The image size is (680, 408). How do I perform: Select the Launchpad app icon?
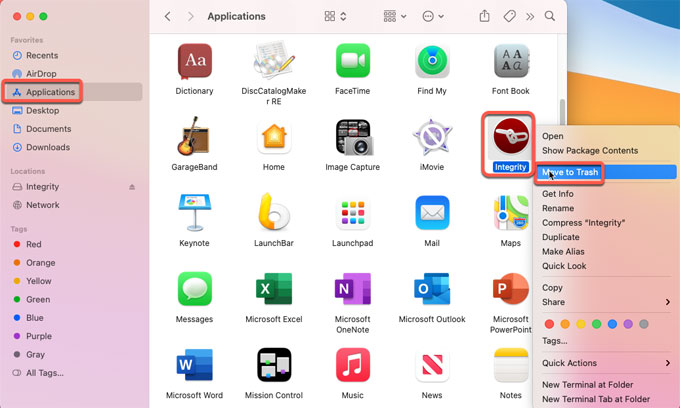point(353,214)
